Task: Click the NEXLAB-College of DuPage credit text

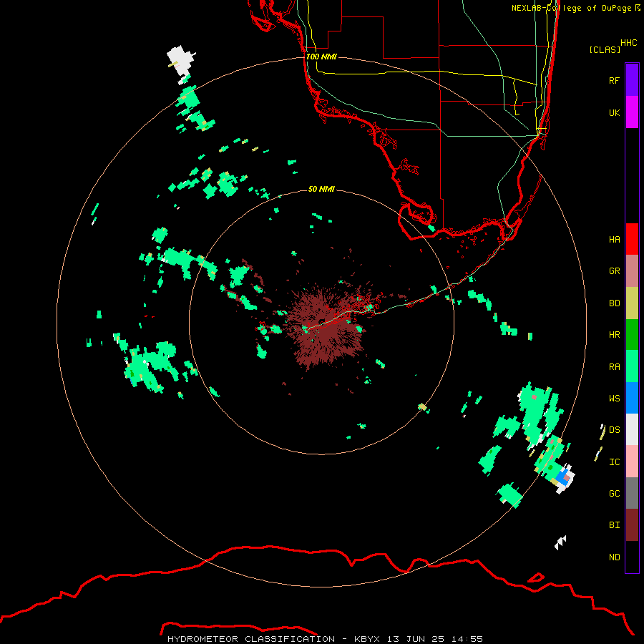Action: (x=575, y=8)
